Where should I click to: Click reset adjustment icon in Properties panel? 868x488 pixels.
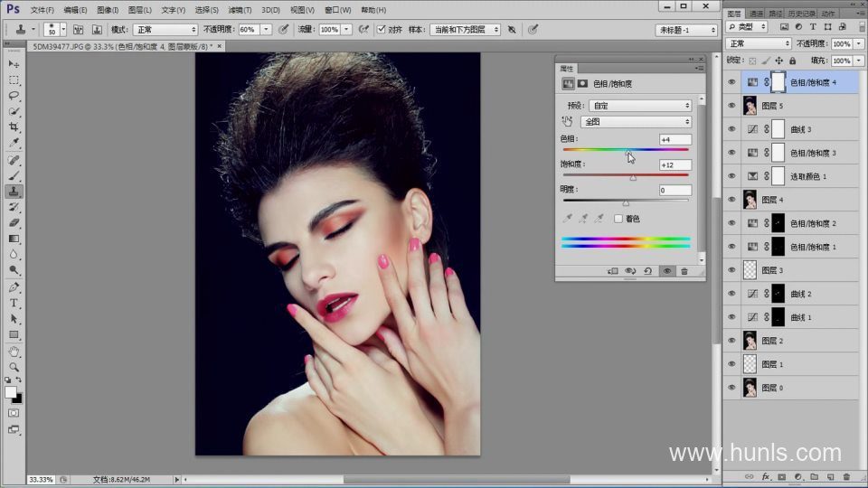point(647,271)
